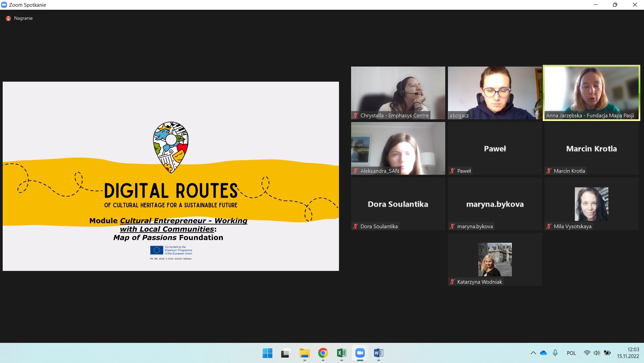Click the abogacz name label
The image size is (644, 363).
click(x=459, y=115)
